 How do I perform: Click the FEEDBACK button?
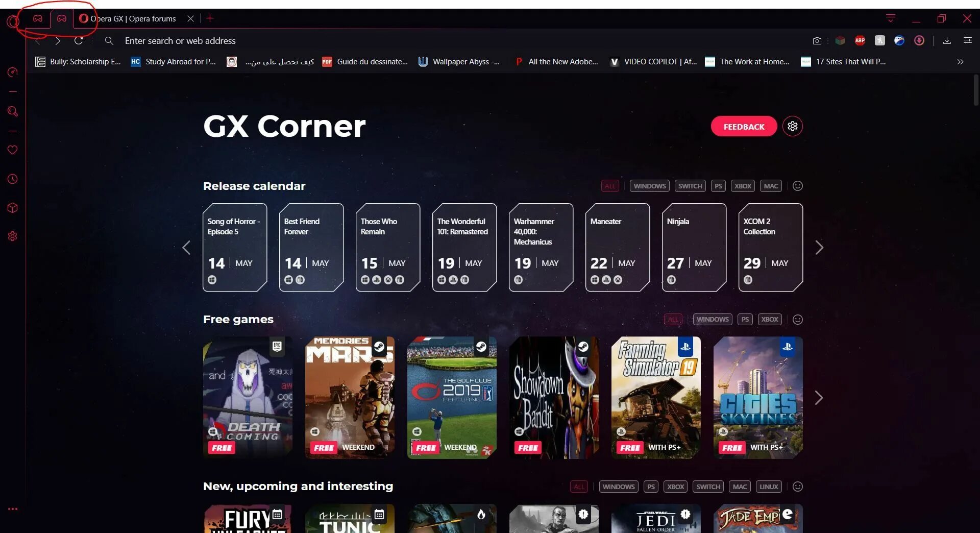(x=744, y=126)
